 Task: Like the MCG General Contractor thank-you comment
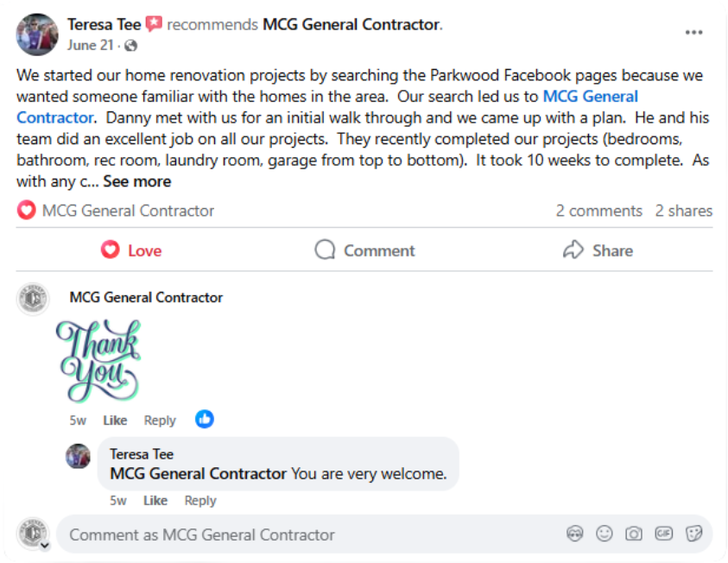click(x=115, y=421)
